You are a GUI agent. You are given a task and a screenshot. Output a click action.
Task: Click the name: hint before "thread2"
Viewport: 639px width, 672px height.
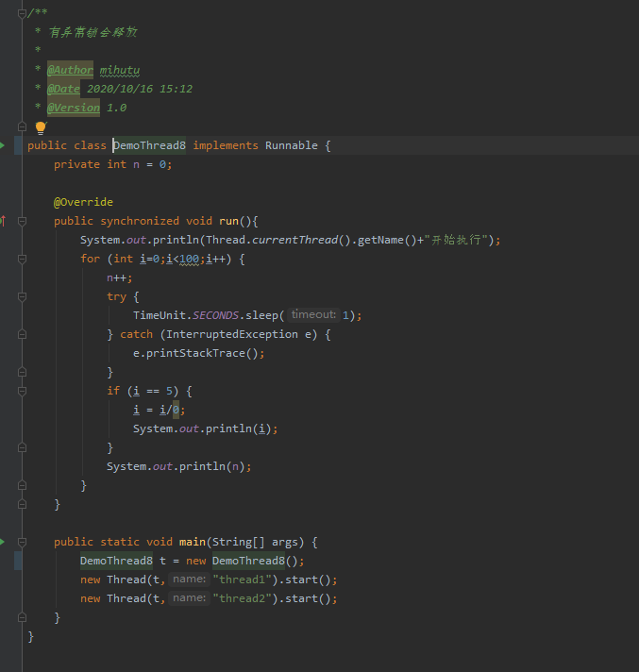(189, 597)
